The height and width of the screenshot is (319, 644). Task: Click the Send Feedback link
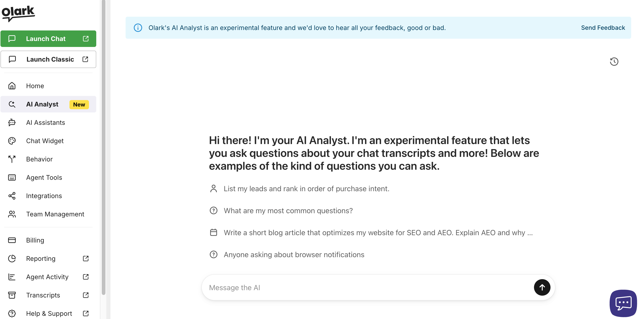603,28
